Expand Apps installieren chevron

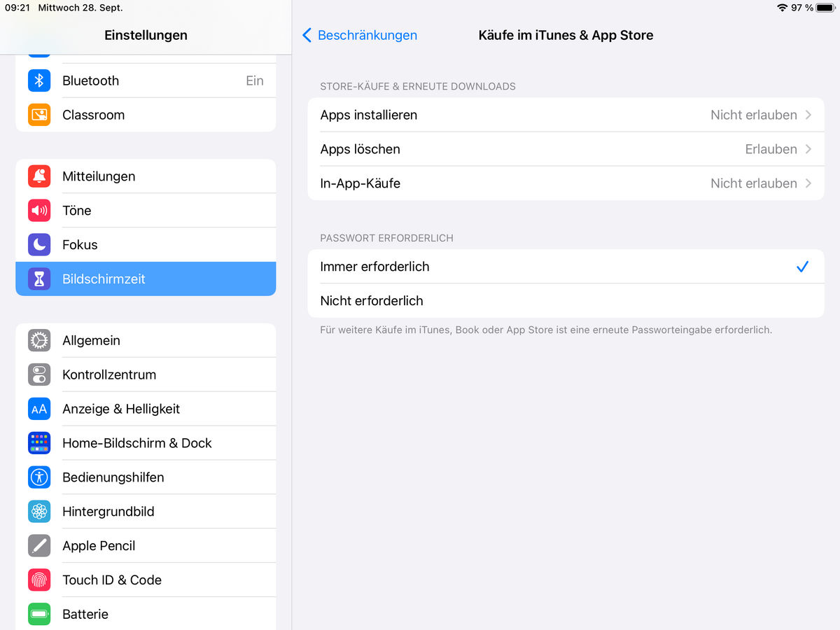[808, 115]
